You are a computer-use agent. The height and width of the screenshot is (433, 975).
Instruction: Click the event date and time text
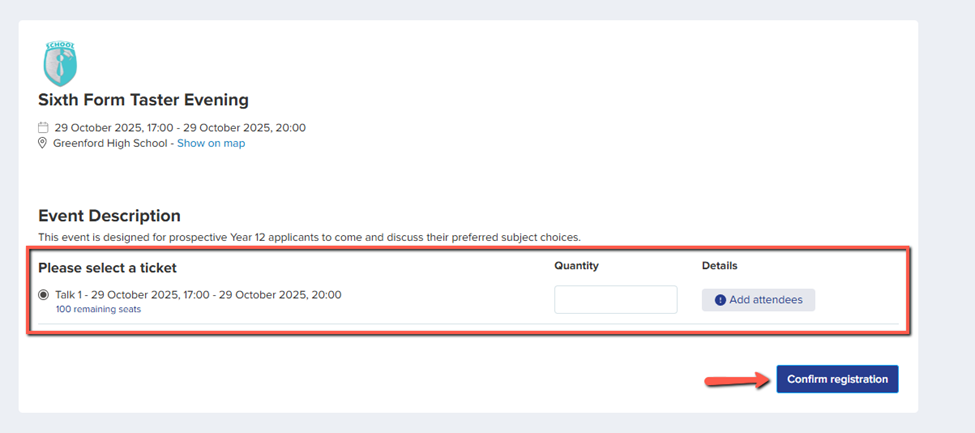(180, 128)
